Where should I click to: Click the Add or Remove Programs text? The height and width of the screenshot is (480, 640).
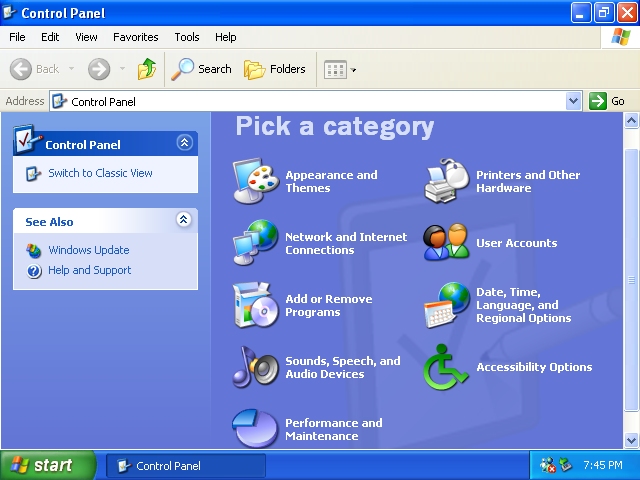[x=329, y=305]
